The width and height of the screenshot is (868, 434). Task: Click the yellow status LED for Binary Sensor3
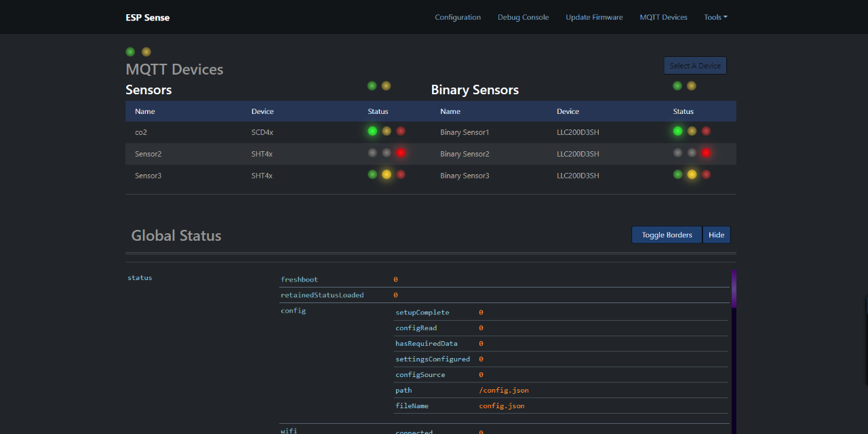tap(692, 174)
